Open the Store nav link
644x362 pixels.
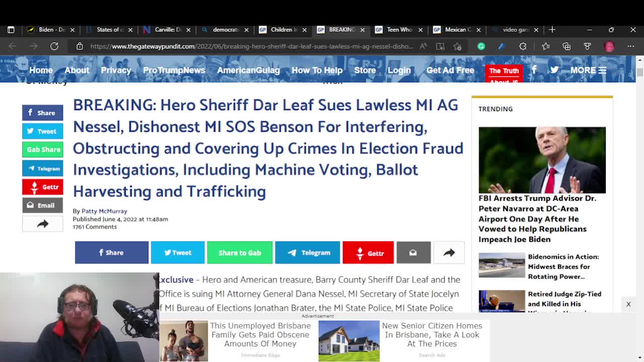coord(365,70)
